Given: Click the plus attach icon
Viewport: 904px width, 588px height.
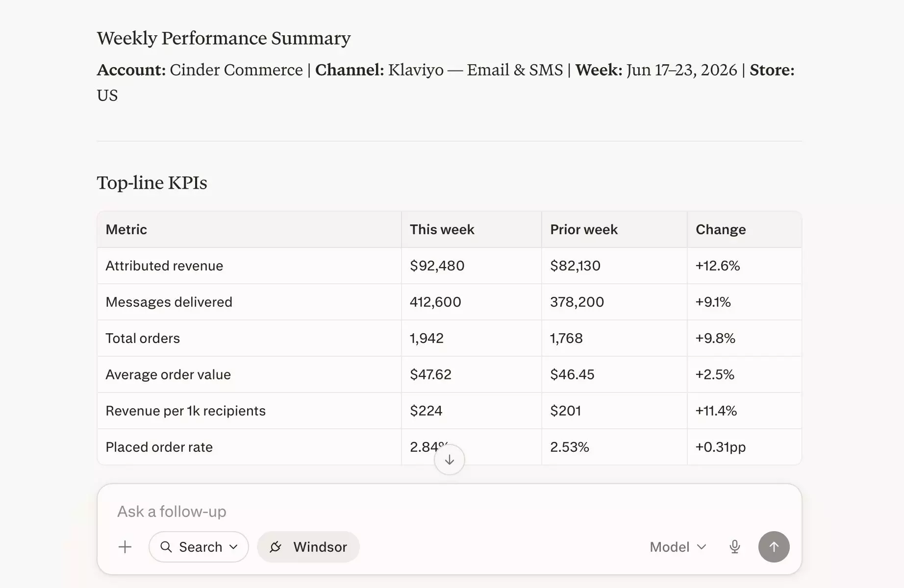Looking at the screenshot, I should pyautogui.click(x=125, y=547).
